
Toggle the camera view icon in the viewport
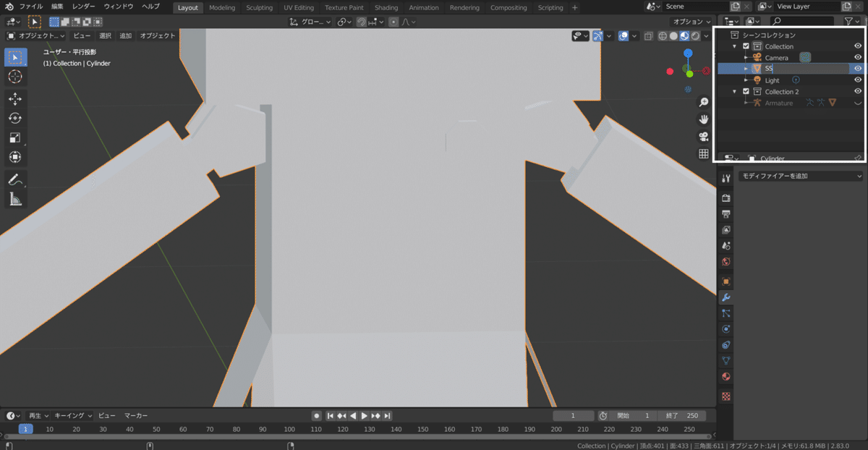click(703, 137)
